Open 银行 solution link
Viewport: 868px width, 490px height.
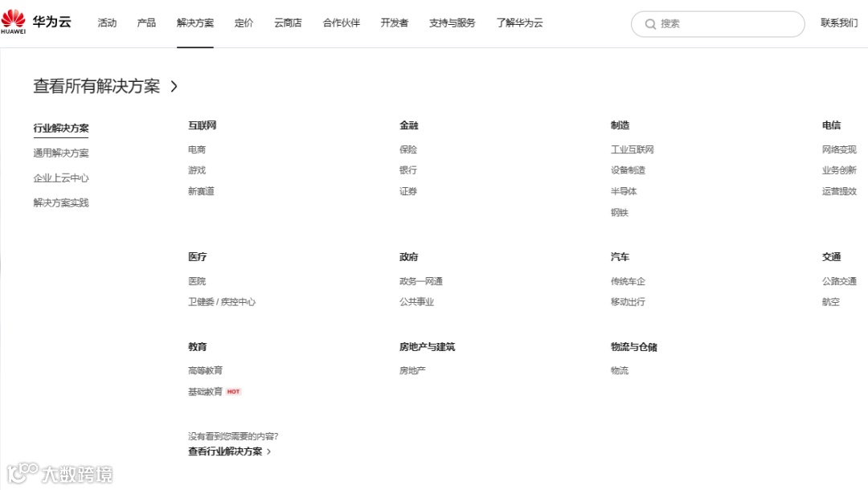click(408, 169)
